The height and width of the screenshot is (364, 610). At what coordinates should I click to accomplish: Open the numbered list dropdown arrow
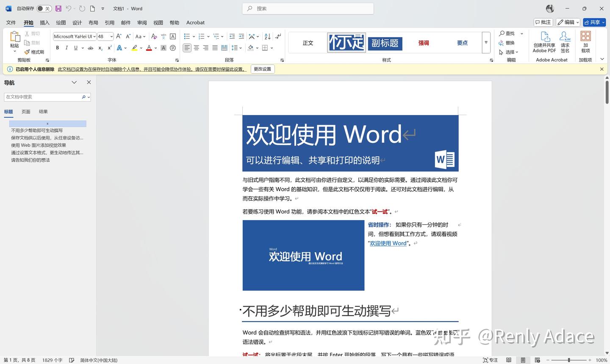coord(208,36)
